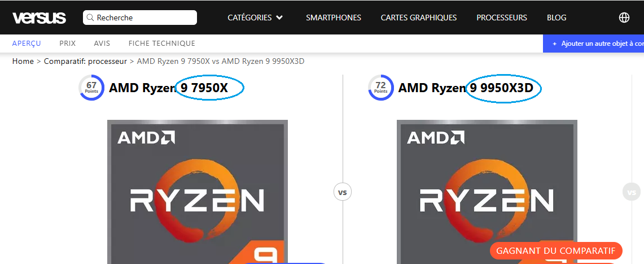Switch to the Avis tab
Screen dimensions: 644x264
click(102, 43)
